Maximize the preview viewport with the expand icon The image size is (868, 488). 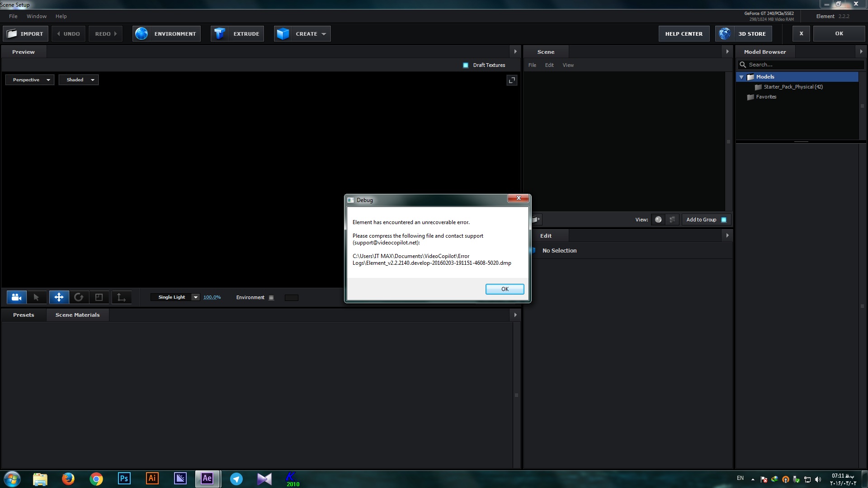pyautogui.click(x=512, y=80)
